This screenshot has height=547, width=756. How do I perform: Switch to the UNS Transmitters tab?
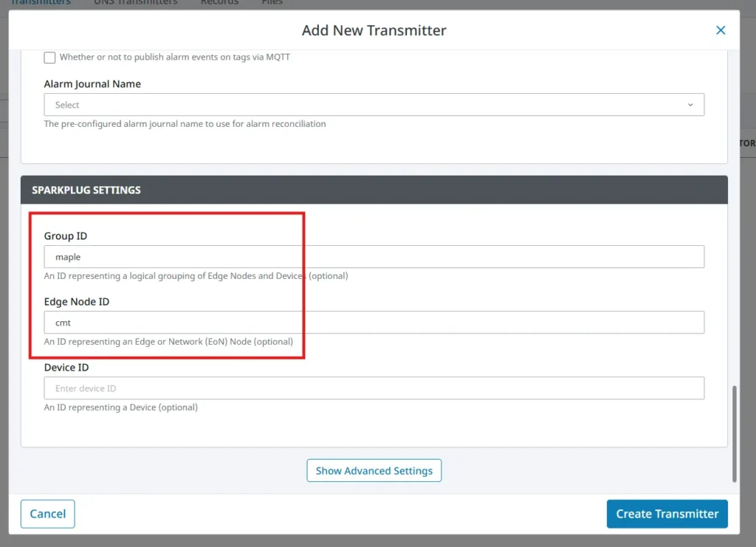coord(135,3)
